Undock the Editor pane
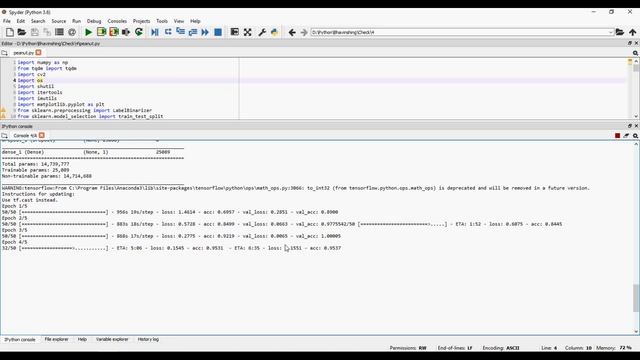The width and height of the screenshot is (640, 360). [x=630, y=43]
